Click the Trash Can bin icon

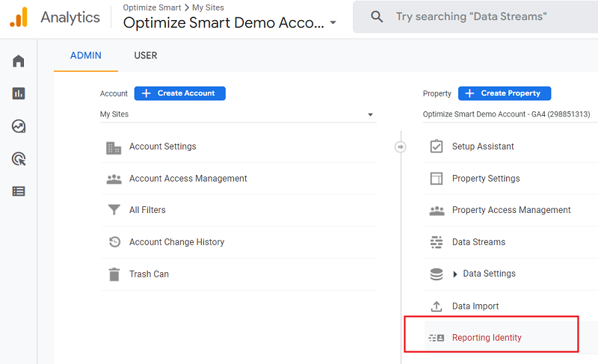[114, 274]
